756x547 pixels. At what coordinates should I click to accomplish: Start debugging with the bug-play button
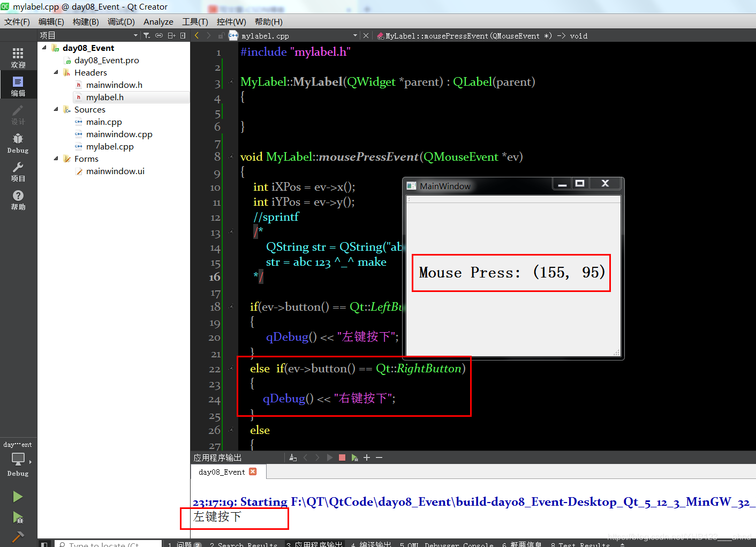pyautogui.click(x=18, y=518)
